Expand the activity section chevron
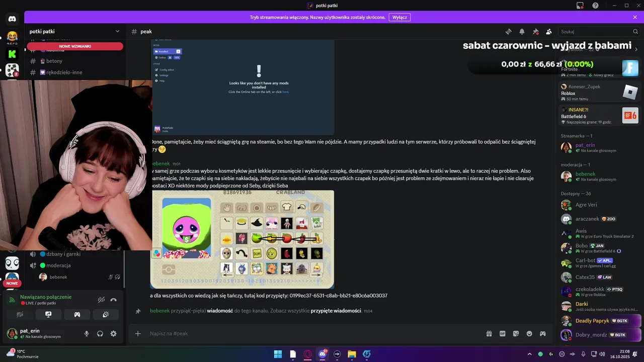This screenshot has height=362, width=644. [x=636, y=49]
